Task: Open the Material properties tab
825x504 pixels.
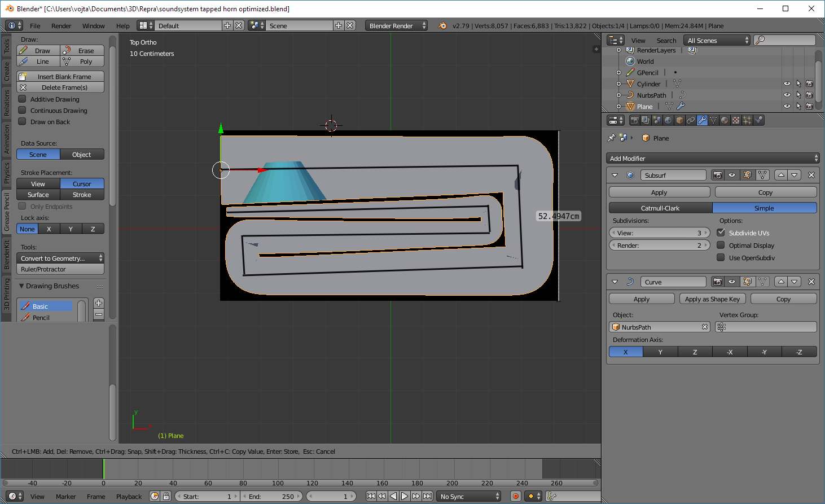Action: (x=725, y=120)
